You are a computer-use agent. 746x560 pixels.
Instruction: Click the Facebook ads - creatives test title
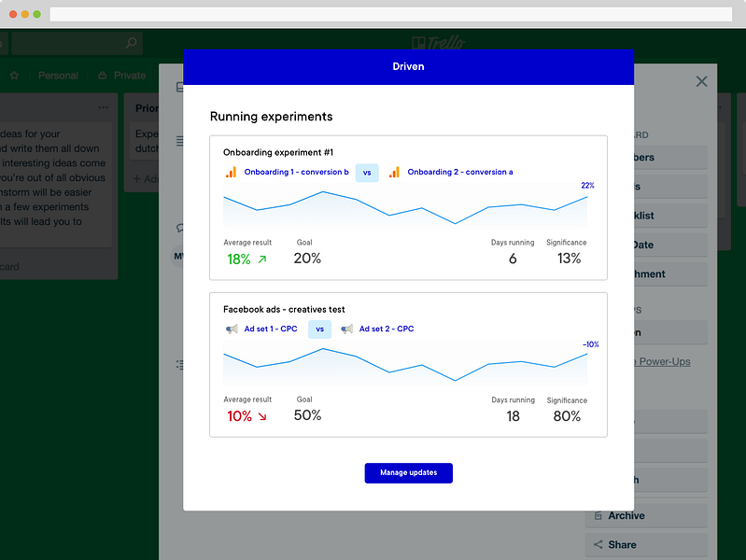pyautogui.click(x=284, y=309)
